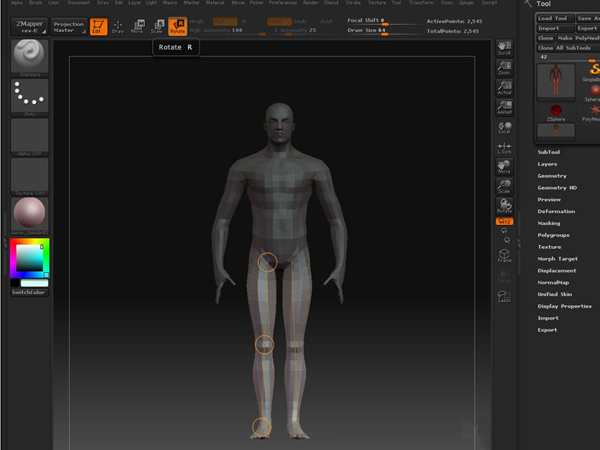Open the Texture Off selector

[29, 176]
